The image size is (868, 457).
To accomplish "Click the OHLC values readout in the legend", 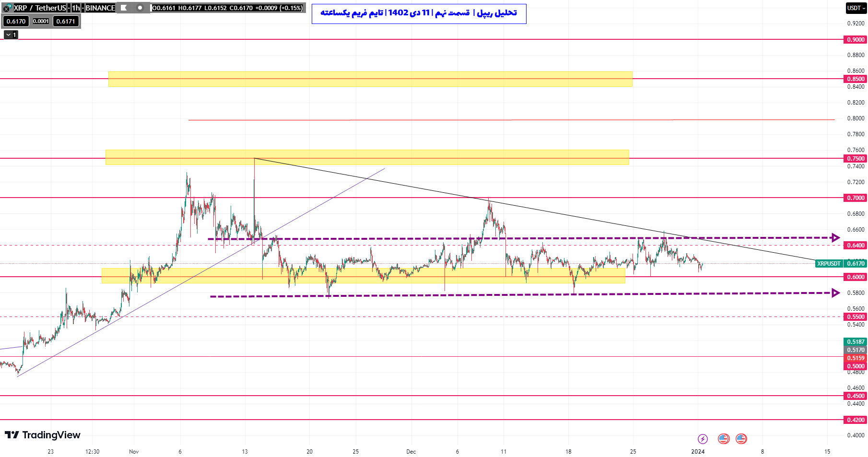I will (227, 8).
